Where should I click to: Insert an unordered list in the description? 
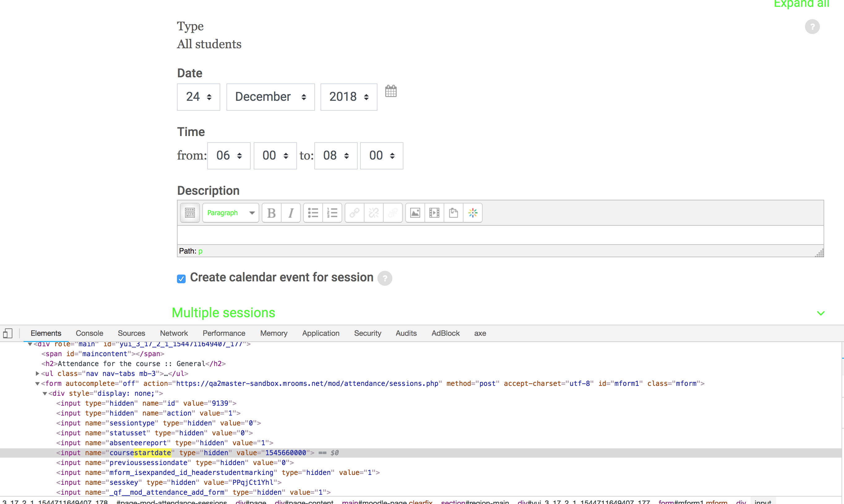click(x=312, y=213)
